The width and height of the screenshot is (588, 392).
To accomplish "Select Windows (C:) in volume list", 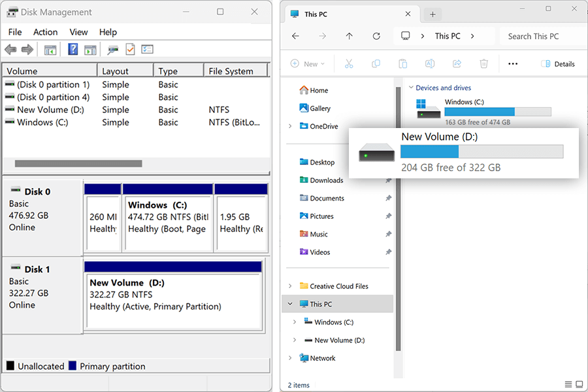I will coord(136,122).
